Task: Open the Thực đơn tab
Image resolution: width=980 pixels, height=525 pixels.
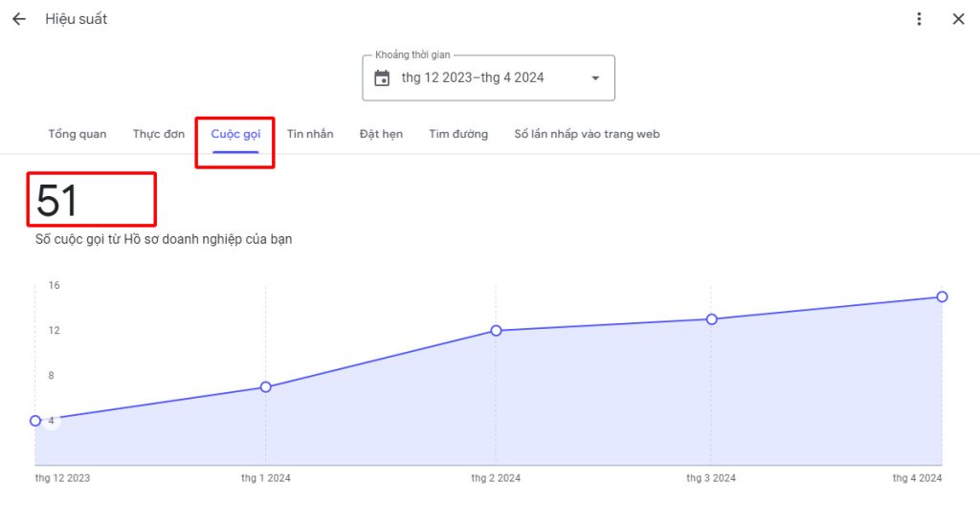Action: 159,134
